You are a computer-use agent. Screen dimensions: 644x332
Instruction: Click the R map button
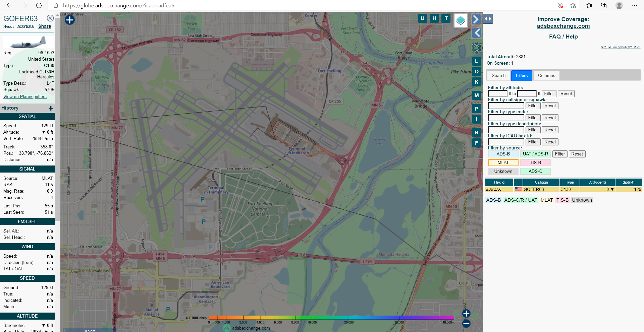tap(477, 133)
